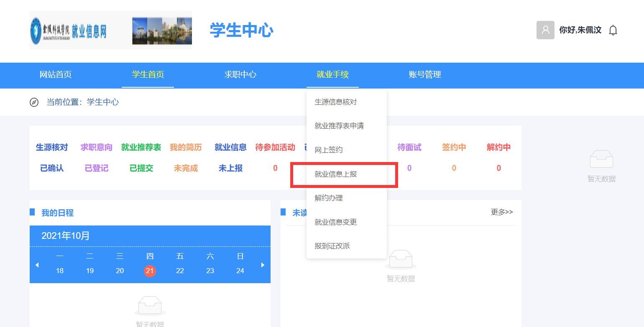Expand the 求职中心 navigation menu
The width and height of the screenshot is (644, 327).
coord(240,75)
